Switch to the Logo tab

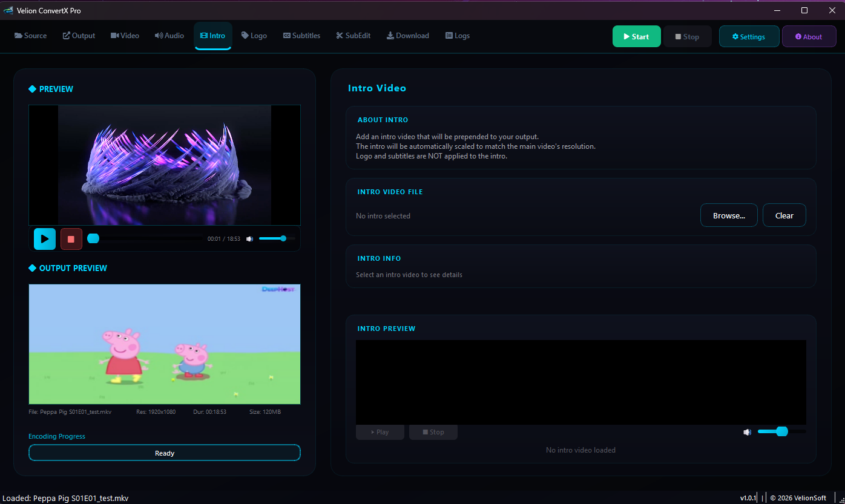[254, 36]
